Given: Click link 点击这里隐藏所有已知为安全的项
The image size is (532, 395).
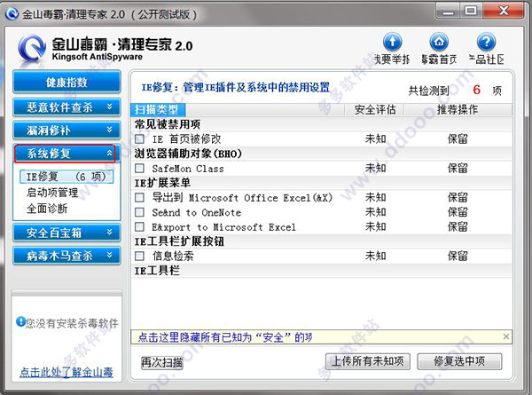Looking at the screenshot, I should coord(225,337).
